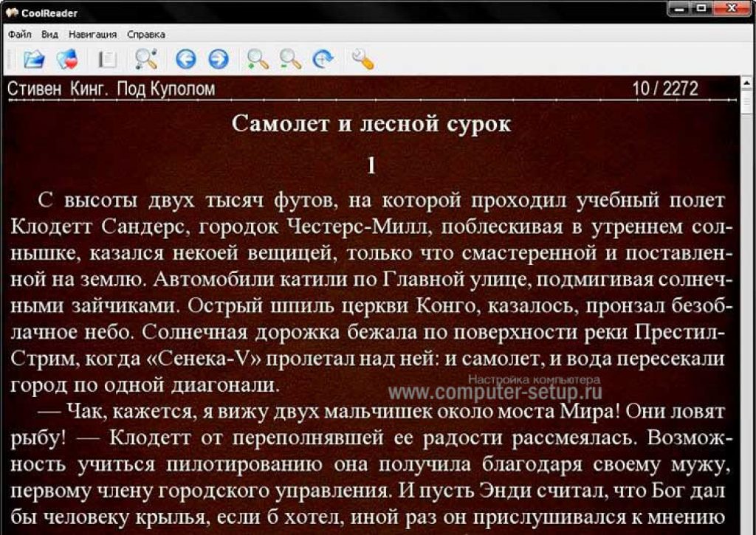Click the section number 1
756x535 pixels.
tap(371, 166)
